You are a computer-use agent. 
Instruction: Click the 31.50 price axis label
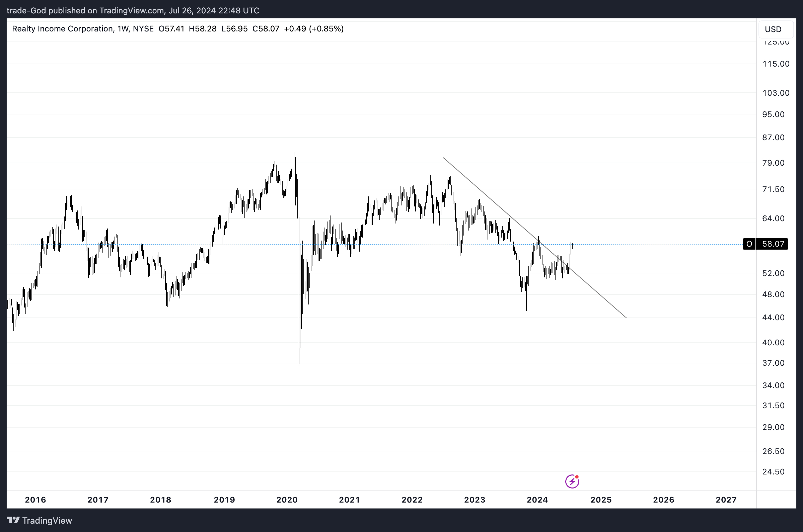click(x=773, y=406)
